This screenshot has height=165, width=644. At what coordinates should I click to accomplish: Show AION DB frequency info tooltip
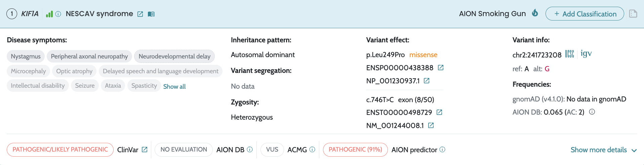[x=592, y=112]
